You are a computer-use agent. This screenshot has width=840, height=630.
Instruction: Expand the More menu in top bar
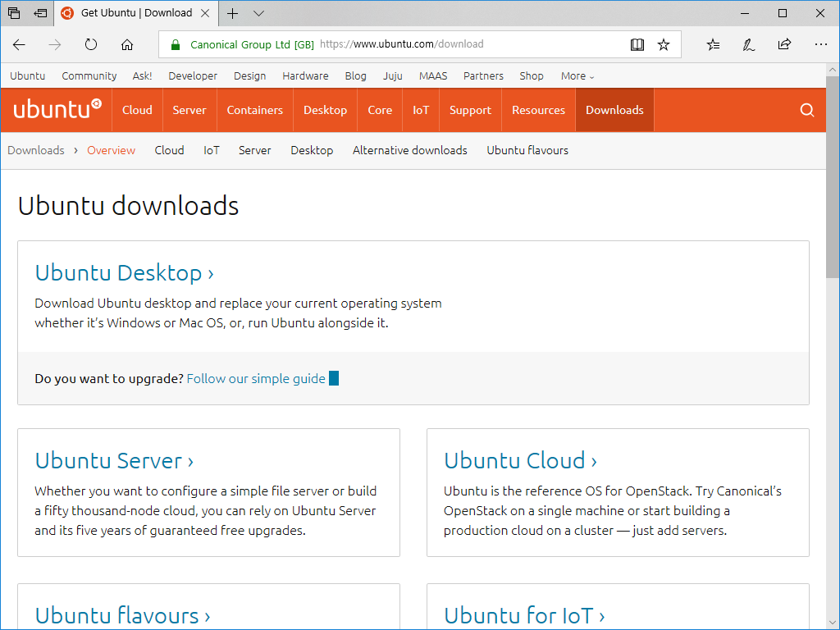tap(577, 76)
